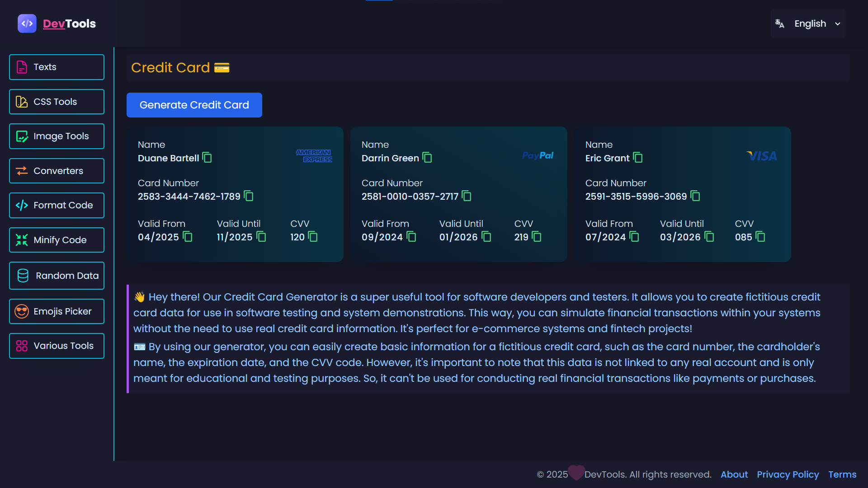Copy the Visa card's Valid Until date
This screenshot has height=488, width=868.
(x=708, y=236)
